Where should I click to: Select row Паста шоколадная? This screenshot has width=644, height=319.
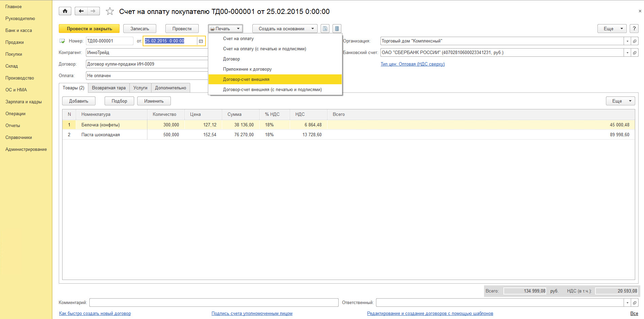click(348, 135)
